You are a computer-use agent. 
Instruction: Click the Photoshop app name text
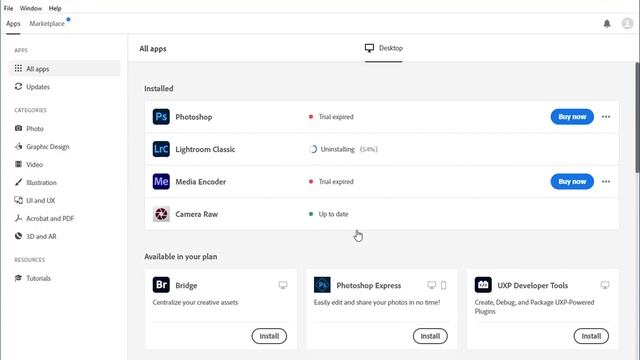193,117
